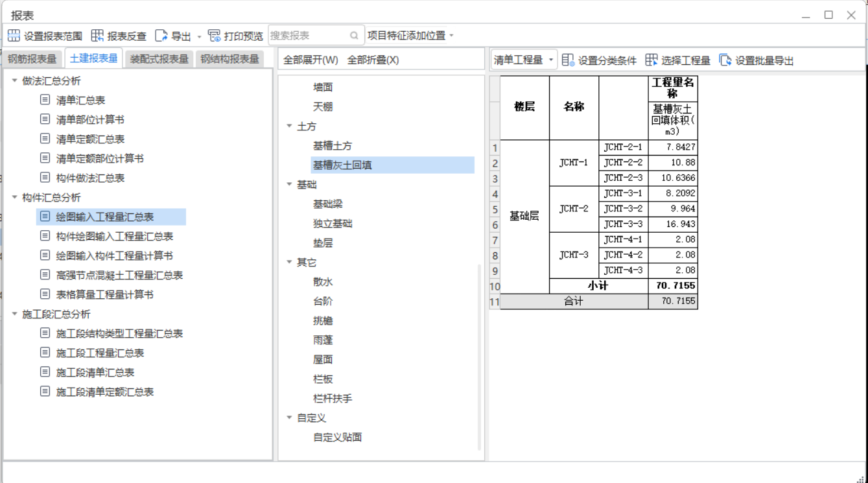Switch to the 钢筋报表量 tab
The image size is (868, 483).
32,59
